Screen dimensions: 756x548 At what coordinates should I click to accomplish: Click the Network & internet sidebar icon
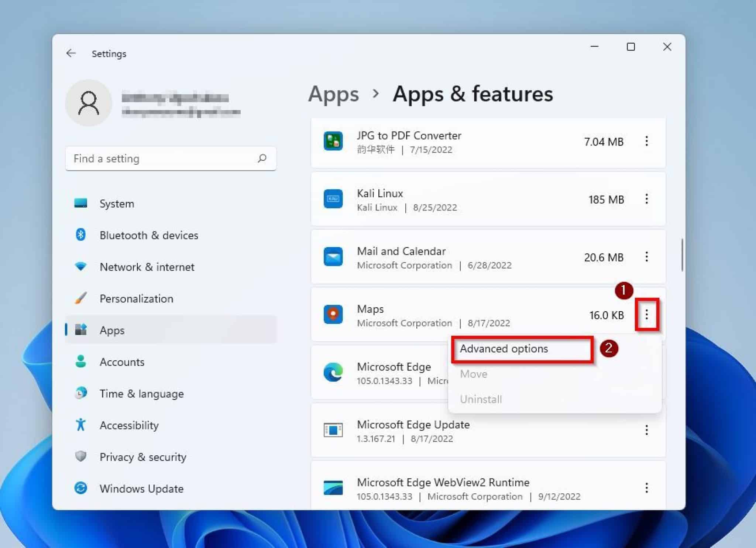pyautogui.click(x=82, y=267)
